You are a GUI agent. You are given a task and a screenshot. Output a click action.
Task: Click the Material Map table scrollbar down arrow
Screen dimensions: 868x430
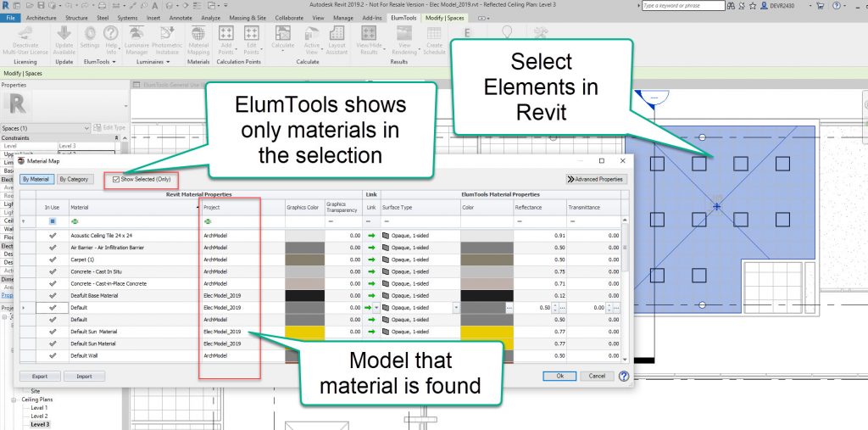tap(625, 359)
